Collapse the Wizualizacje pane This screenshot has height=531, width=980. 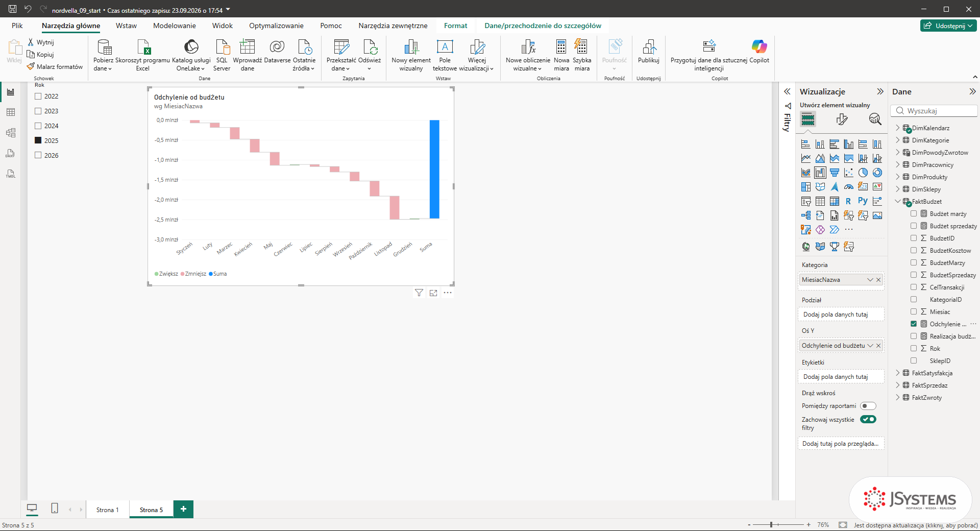pos(880,91)
